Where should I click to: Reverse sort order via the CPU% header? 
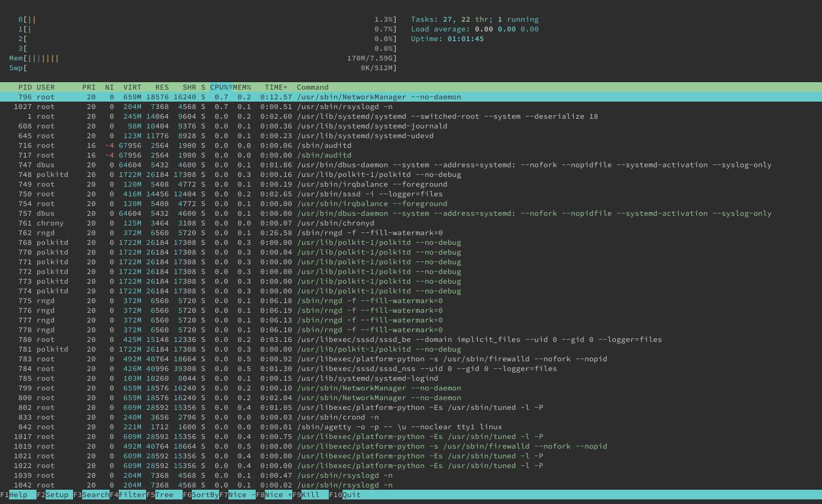pyautogui.click(x=219, y=87)
